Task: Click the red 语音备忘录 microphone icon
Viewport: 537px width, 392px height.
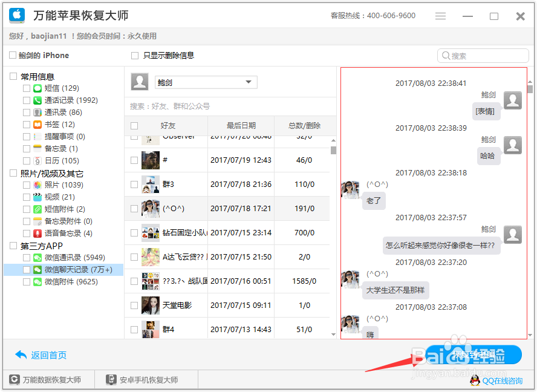Action: tap(37, 234)
